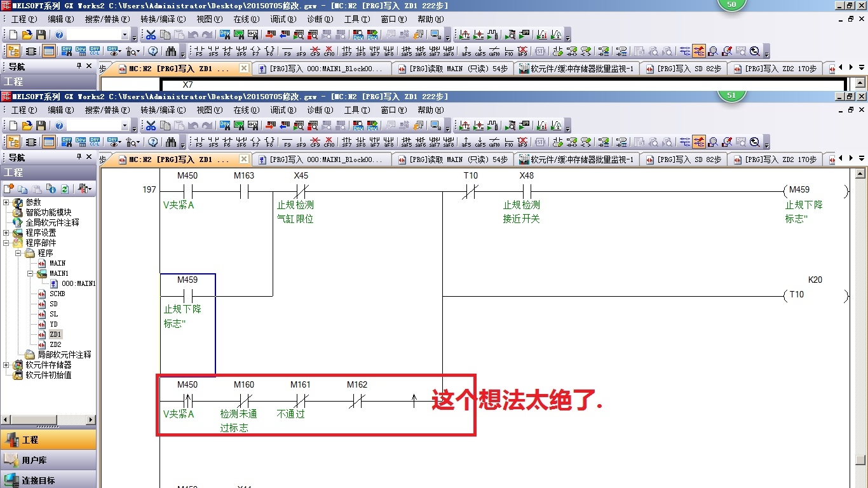The width and height of the screenshot is (868, 488).
Task: Select ZD1 program in project tree
Action: [55, 334]
